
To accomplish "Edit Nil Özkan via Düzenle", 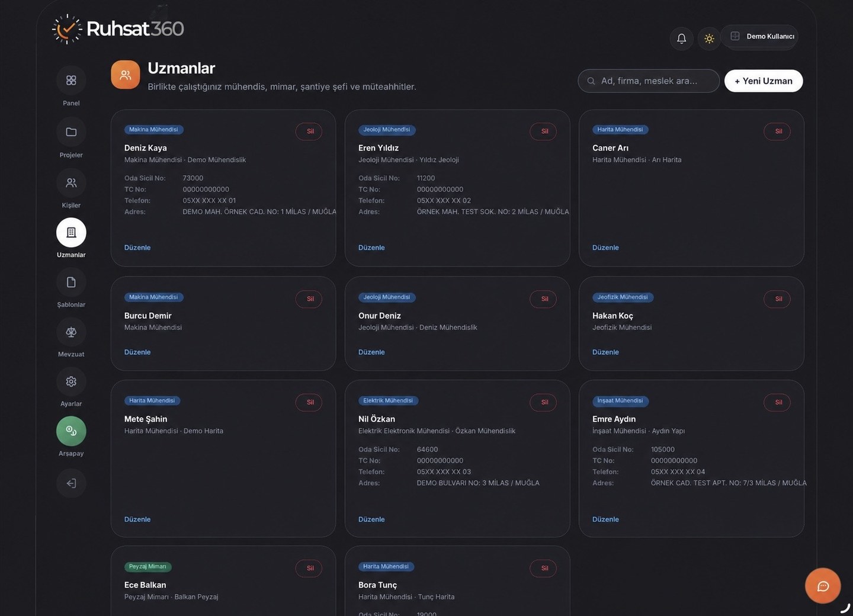I will (371, 519).
